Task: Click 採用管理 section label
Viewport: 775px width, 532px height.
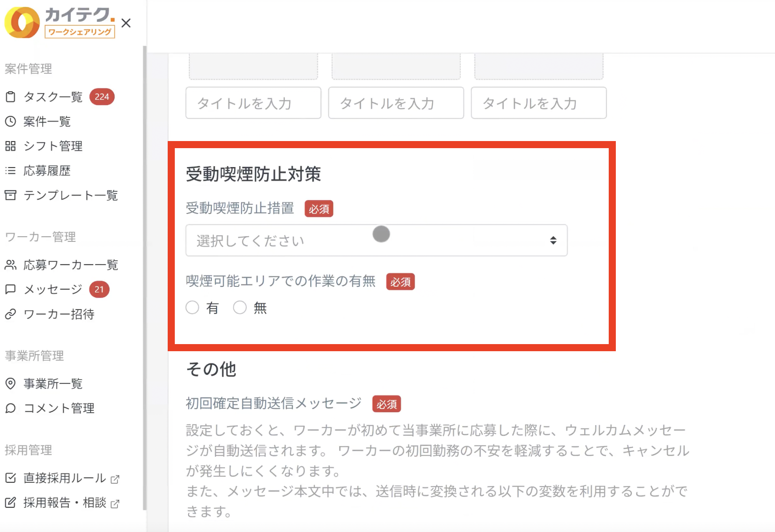Action: point(28,450)
